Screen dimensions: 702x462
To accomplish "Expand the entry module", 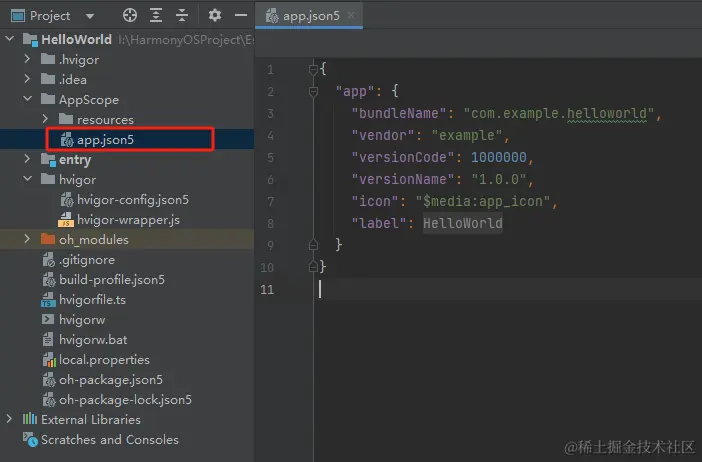I will [x=27, y=159].
